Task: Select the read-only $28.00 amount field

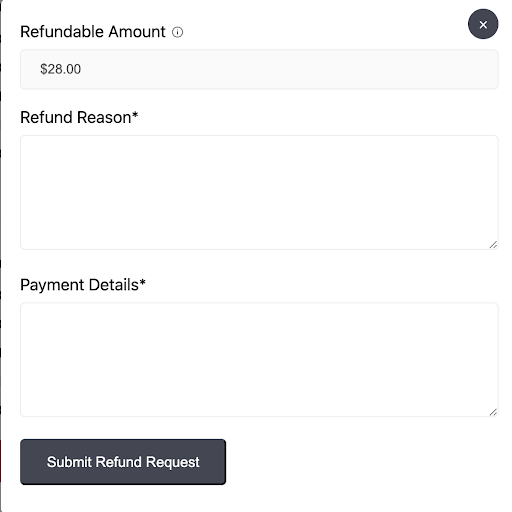Action: 259,69
